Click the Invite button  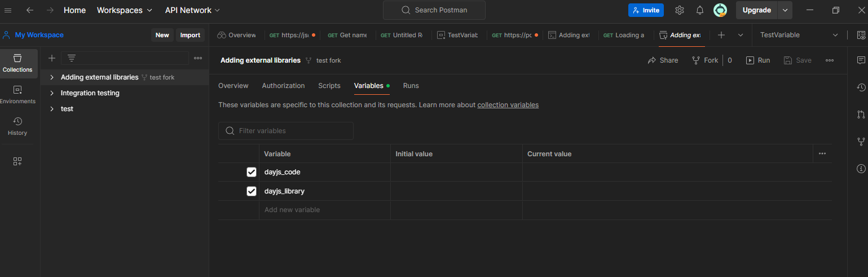pos(646,10)
